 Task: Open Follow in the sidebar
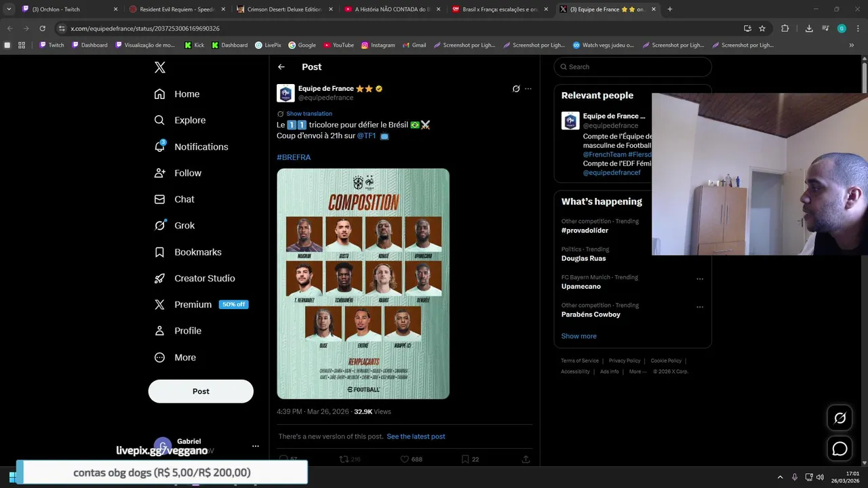click(178, 173)
